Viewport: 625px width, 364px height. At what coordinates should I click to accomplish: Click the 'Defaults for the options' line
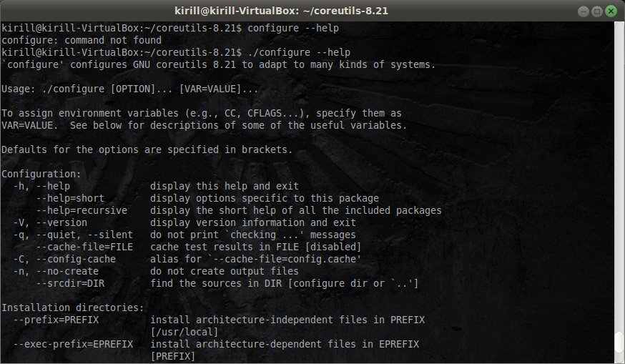(x=147, y=149)
